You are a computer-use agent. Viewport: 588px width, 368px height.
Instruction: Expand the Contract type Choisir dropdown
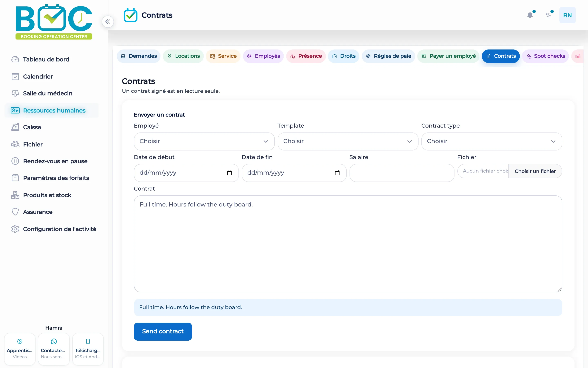click(x=492, y=141)
